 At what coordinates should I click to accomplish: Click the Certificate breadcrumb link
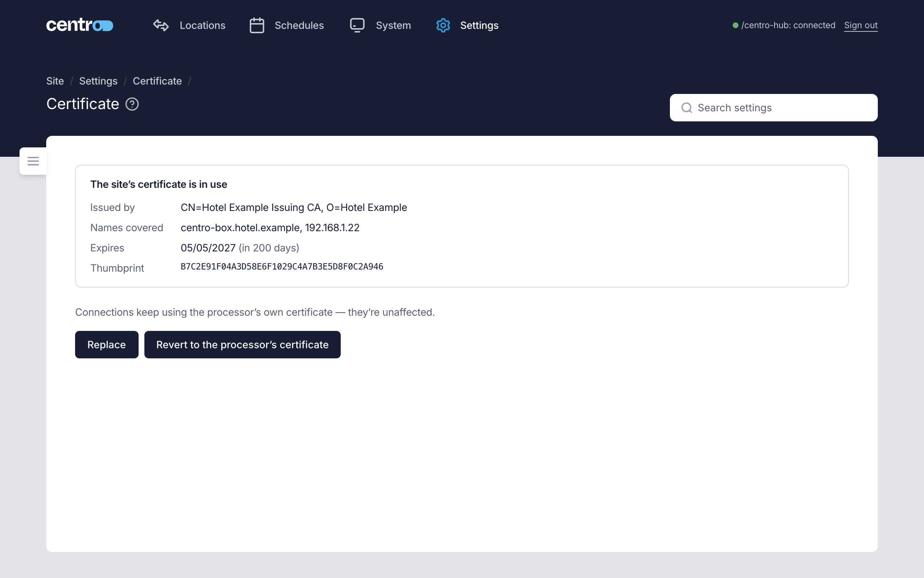pyautogui.click(x=157, y=81)
